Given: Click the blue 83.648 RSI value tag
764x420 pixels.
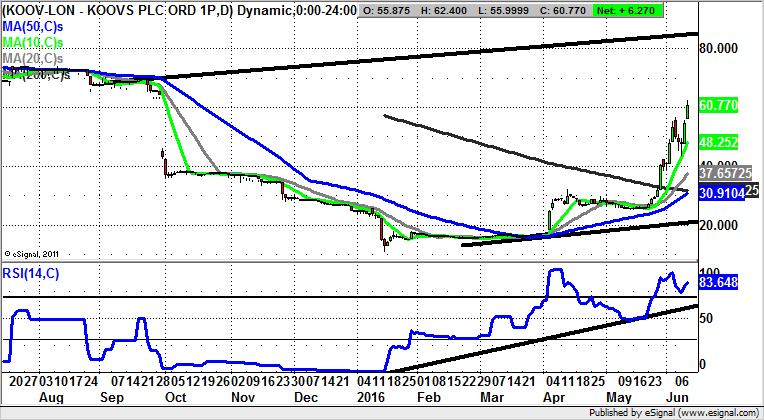Looking at the screenshot, I should tap(719, 284).
